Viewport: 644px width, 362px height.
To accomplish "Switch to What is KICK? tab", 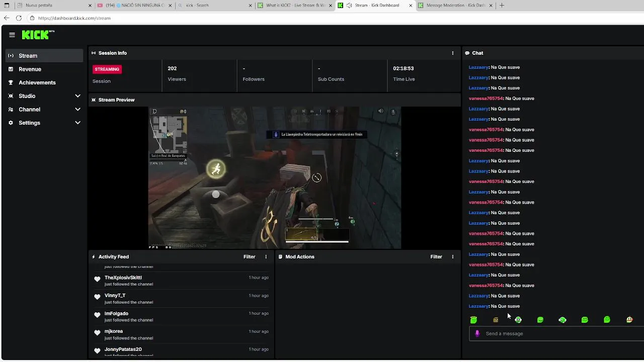I will tap(295, 6).
